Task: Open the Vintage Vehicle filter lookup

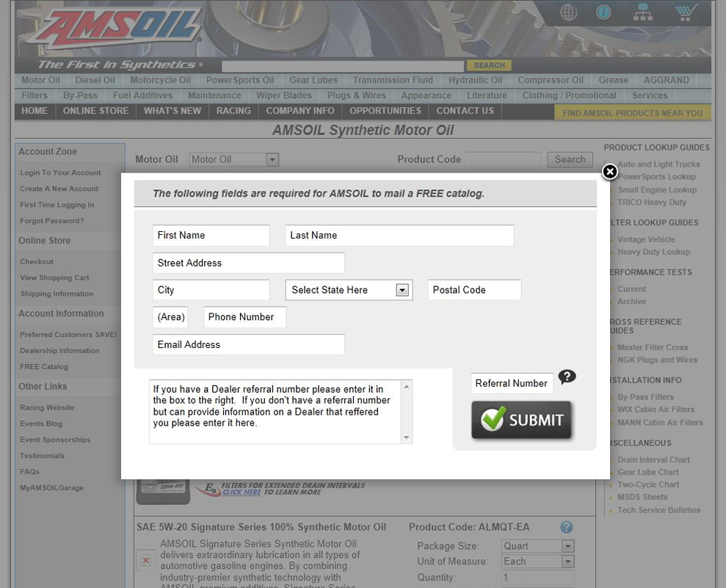Action: [646, 239]
